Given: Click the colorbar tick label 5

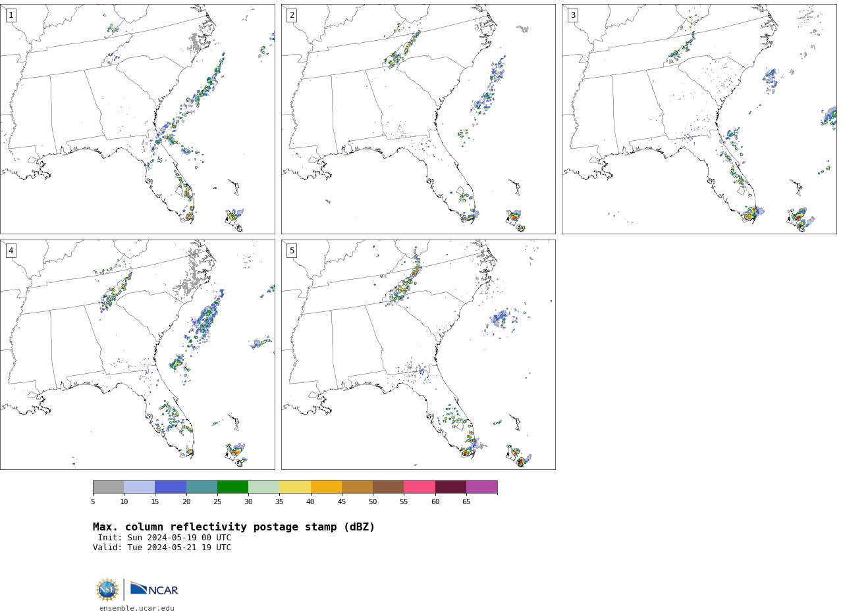Looking at the screenshot, I should (x=93, y=502).
